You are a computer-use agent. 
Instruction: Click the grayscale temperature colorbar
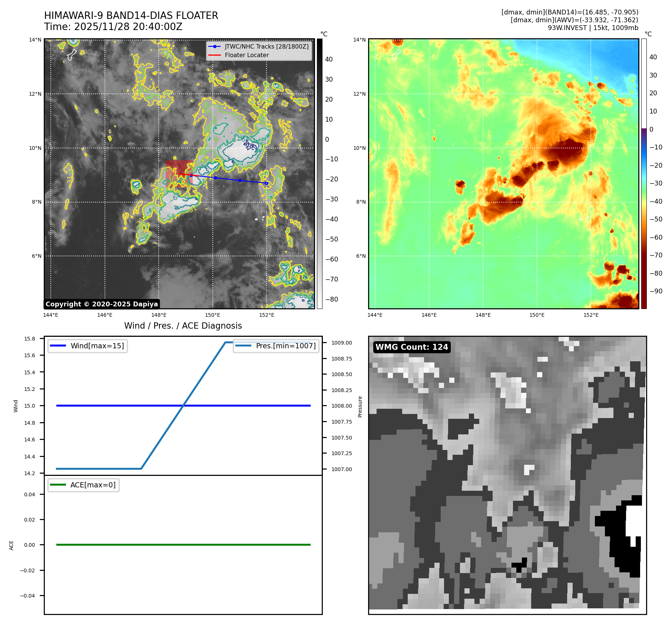pos(320,174)
